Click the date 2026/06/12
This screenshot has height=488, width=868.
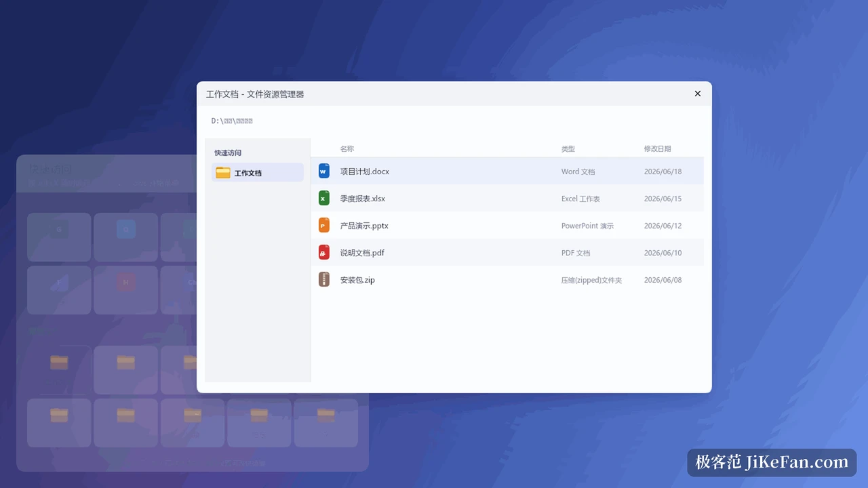[663, 226]
